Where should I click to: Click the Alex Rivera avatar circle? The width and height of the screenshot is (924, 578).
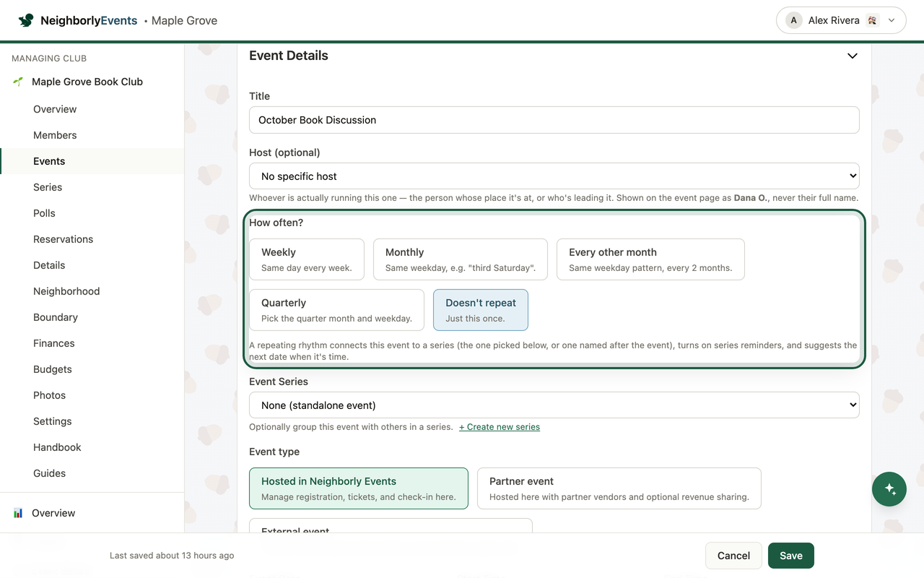coord(794,20)
